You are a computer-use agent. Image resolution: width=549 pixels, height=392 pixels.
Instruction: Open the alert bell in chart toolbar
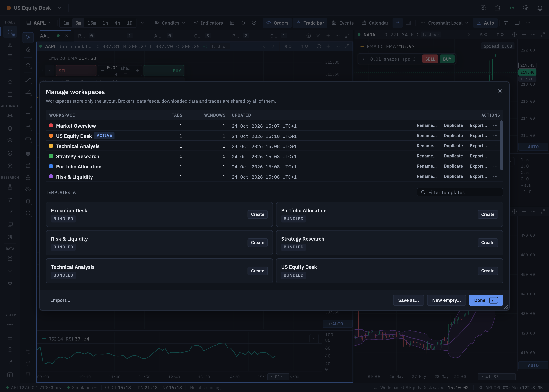click(x=243, y=23)
